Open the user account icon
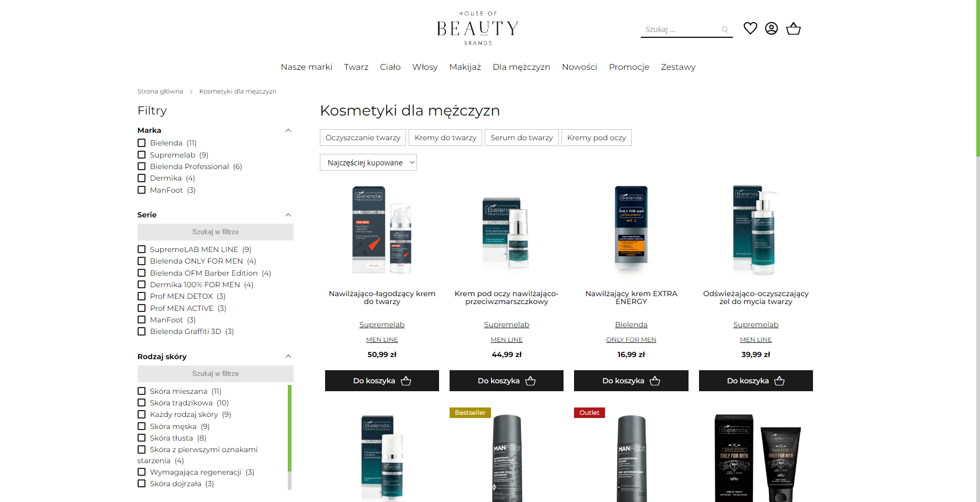The width and height of the screenshot is (980, 502). (772, 28)
